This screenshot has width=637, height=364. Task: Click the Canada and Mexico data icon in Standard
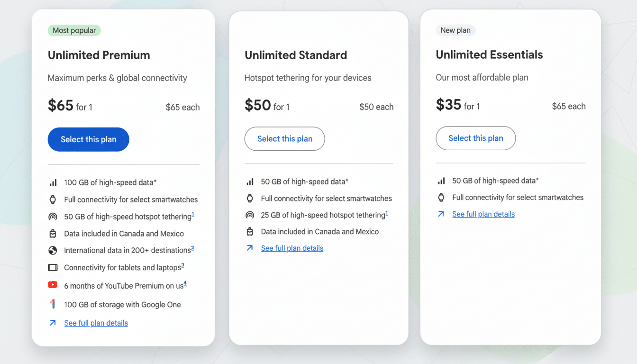[x=250, y=231]
